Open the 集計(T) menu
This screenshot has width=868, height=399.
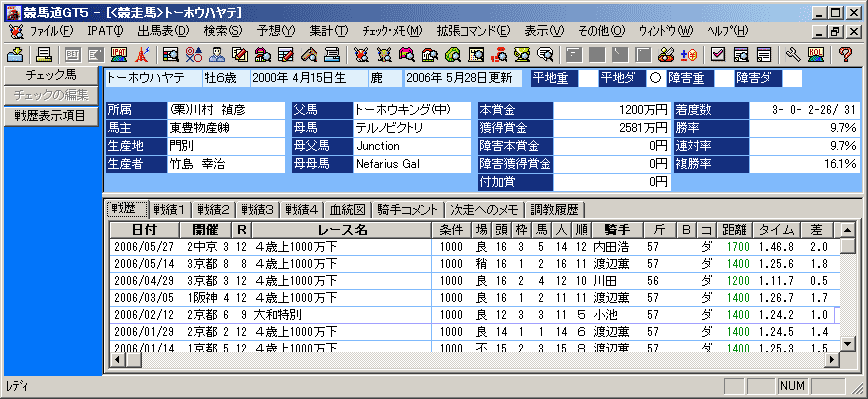(329, 31)
